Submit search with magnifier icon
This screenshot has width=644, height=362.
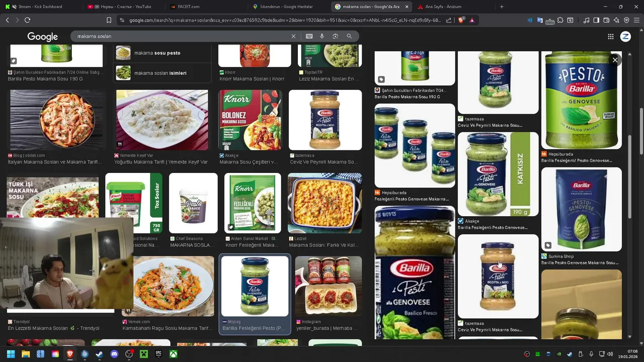click(349, 36)
